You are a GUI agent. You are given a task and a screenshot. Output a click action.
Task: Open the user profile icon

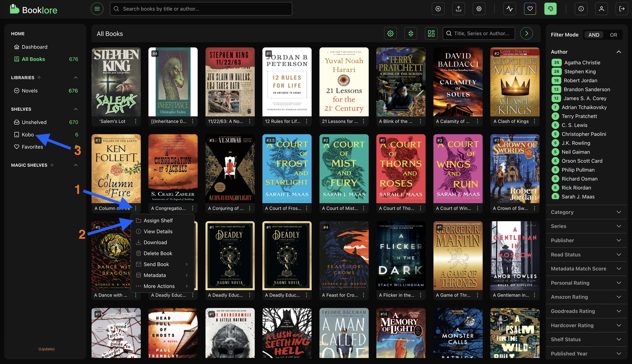pyautogui.click(x=601, y=9)
